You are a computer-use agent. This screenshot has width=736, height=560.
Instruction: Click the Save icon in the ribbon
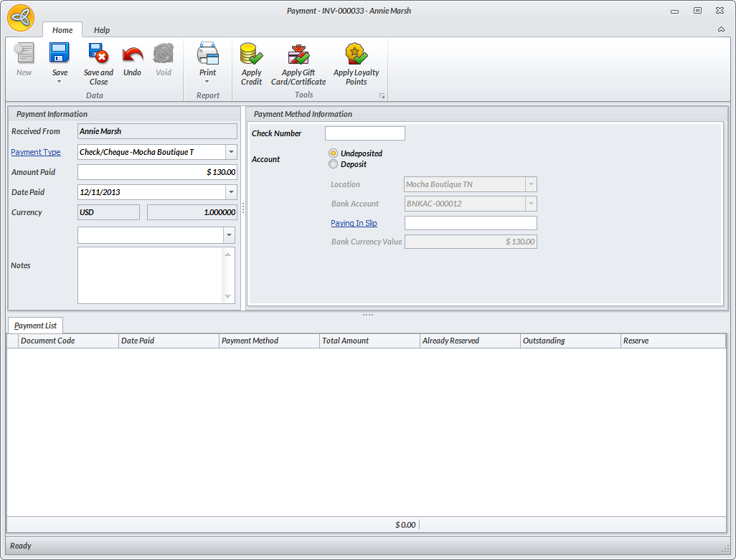pyautogui.click(x=60, y=54)
